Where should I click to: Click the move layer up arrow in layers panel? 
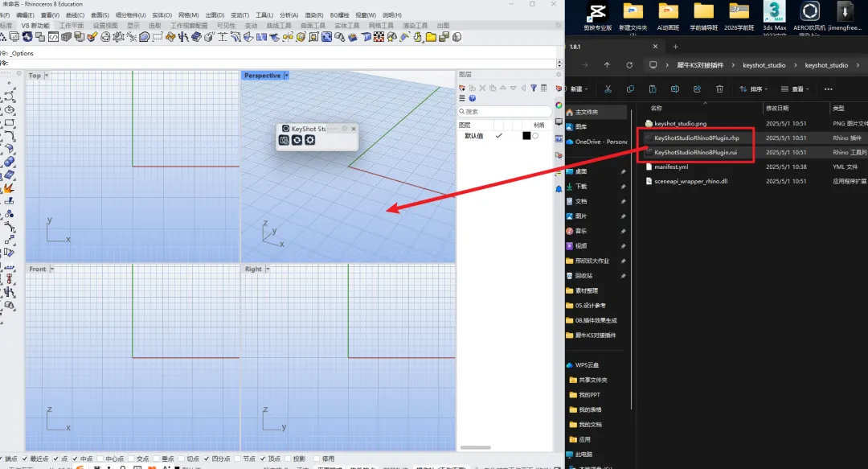(502, 88)
